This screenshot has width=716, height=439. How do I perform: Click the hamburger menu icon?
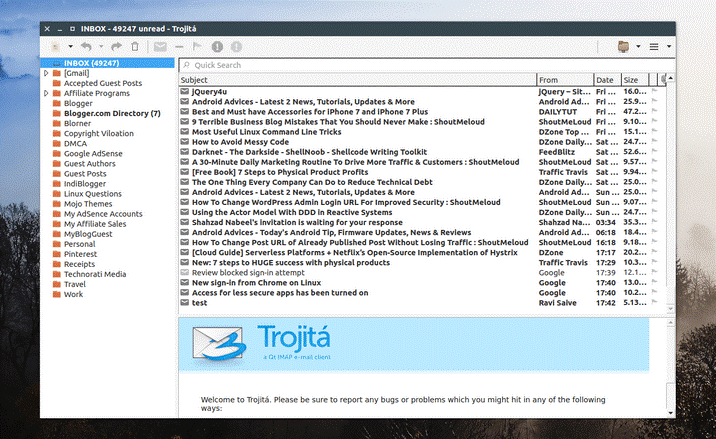pos(654,47)
